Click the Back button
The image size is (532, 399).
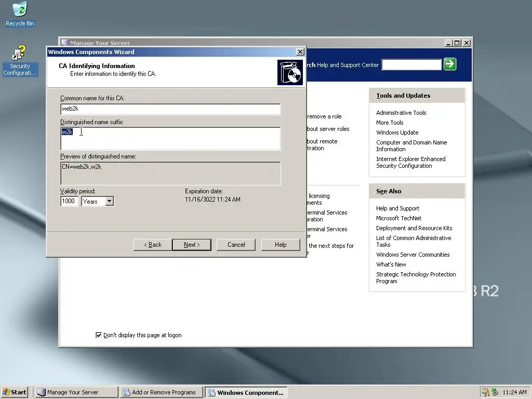153,245
